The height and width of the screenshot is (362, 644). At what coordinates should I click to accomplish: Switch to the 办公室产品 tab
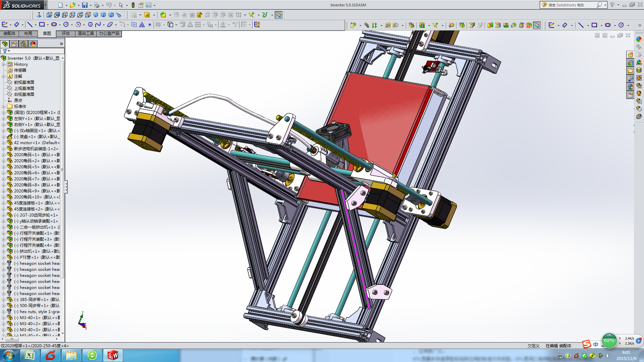coord(109,34)
